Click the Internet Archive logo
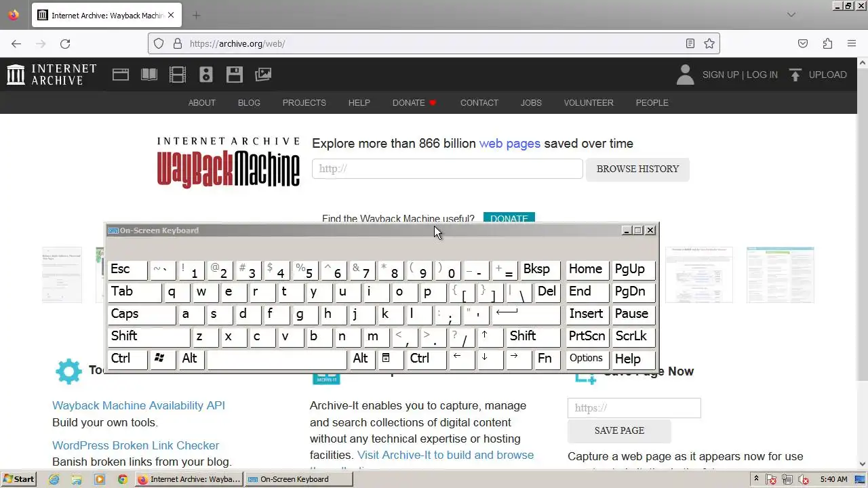This screenshot has height=488, width=868. [x=52, y=75]
